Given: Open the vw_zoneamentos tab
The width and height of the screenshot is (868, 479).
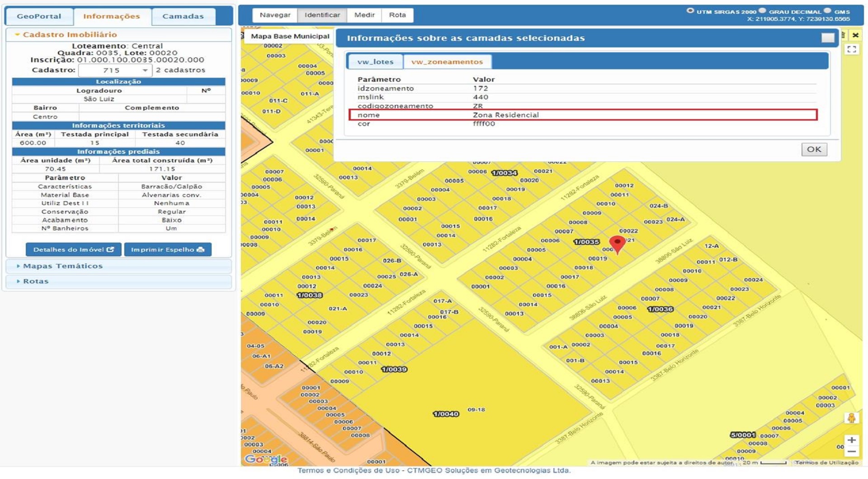Looking at the screenshot, I should [447, 61].
